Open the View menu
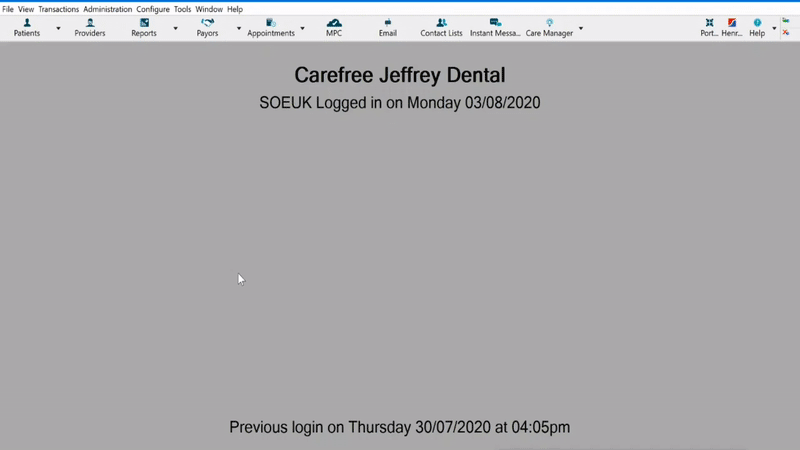Viewport: 800px width, 450px height. coord(26,9)
